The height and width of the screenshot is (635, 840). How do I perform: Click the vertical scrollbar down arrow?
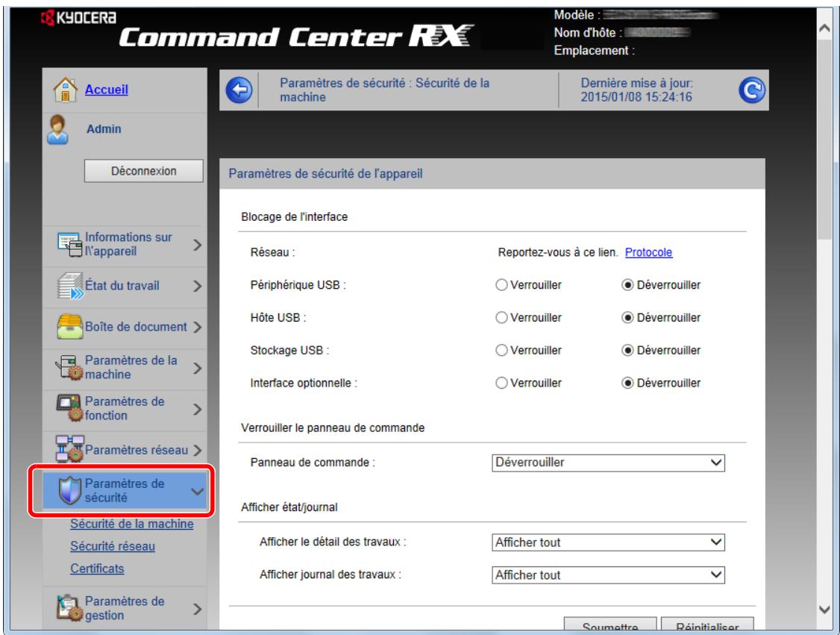coord(827,610)
